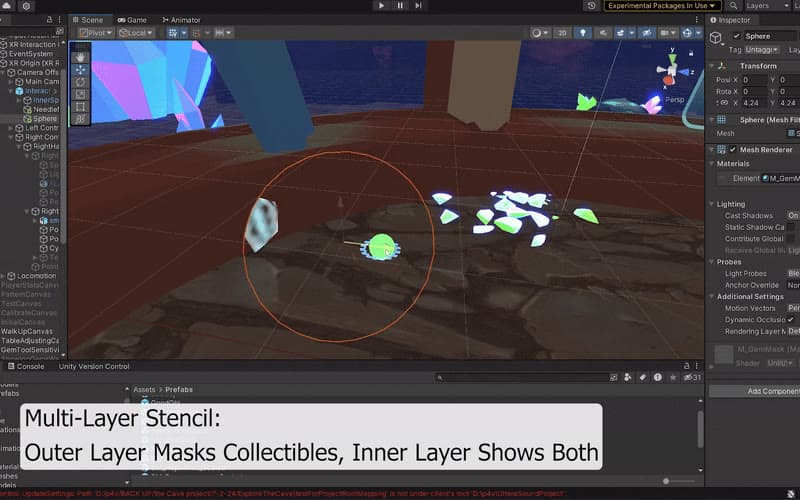Image resolution: width=800 pixels, height=500 pixels.
Task: Click the Scale X field showing 4.24
Action: pos(755,103)
